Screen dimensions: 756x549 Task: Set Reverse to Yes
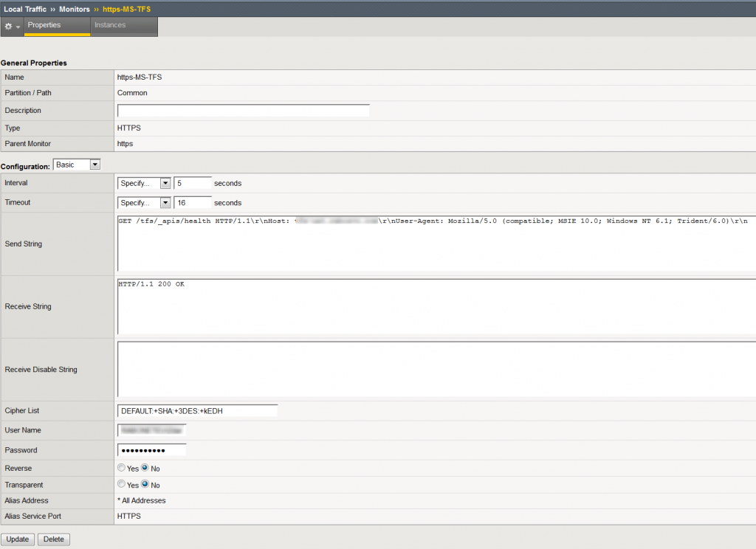pos(122,468)
